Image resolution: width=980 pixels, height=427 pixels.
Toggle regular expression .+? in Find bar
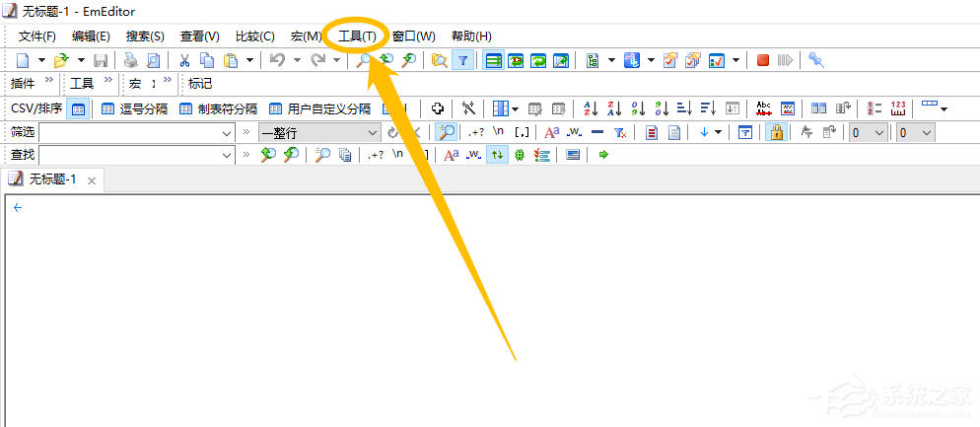(376, 155)
